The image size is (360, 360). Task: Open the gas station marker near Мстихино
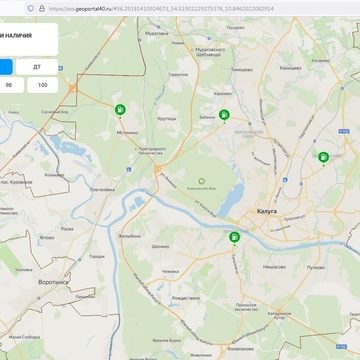120,110
